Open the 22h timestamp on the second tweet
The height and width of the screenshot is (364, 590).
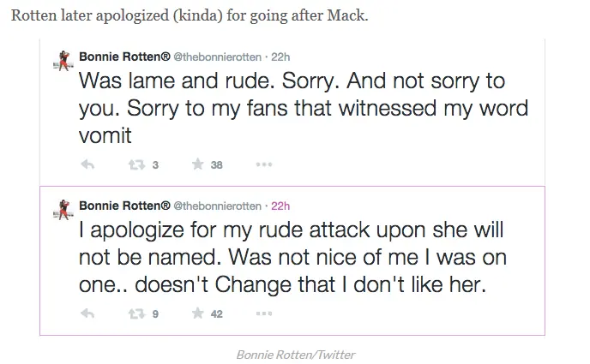tap(280, 206)
